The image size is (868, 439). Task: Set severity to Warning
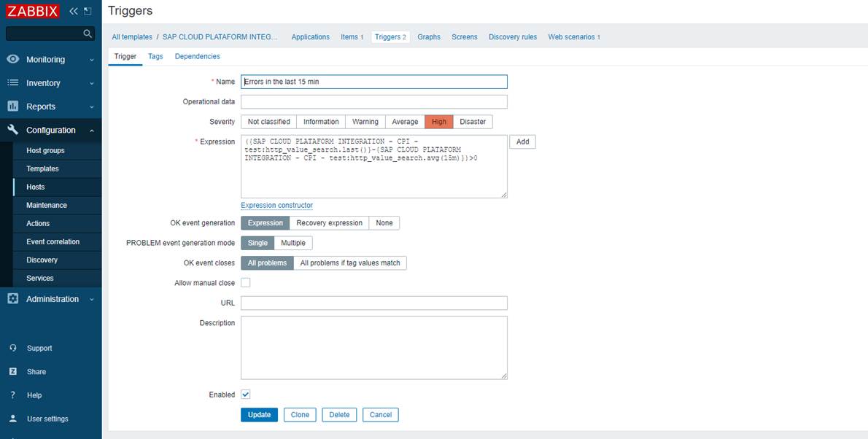point(365,122)
